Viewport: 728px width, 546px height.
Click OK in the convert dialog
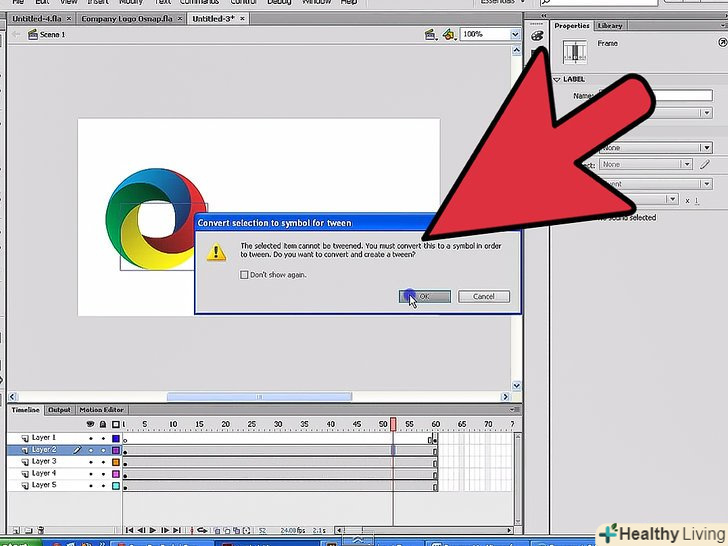coord(424,296)
